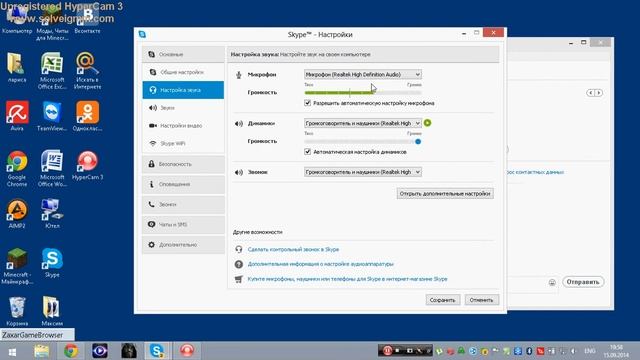Open Chrome from the taskbar
The width and height of the screenshot is (640, 360).
tap(71, 351)
